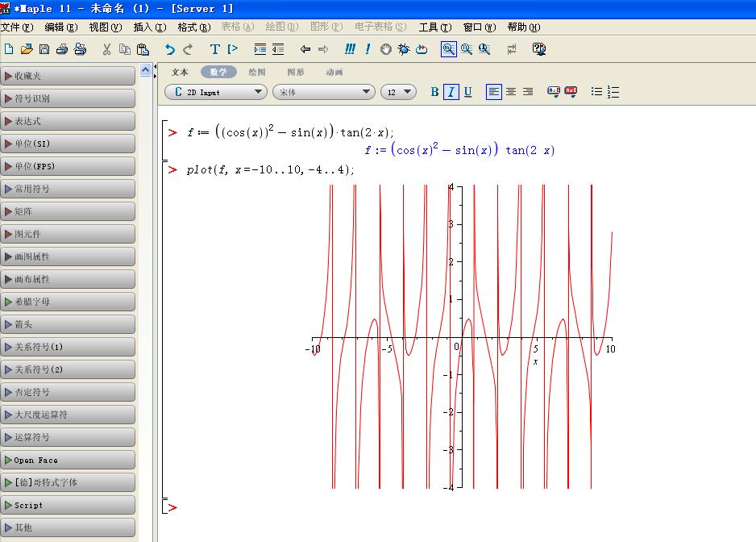Screen dimensions: 756x542
Task: Click the restart kernel icon
Action: point(422,48)
